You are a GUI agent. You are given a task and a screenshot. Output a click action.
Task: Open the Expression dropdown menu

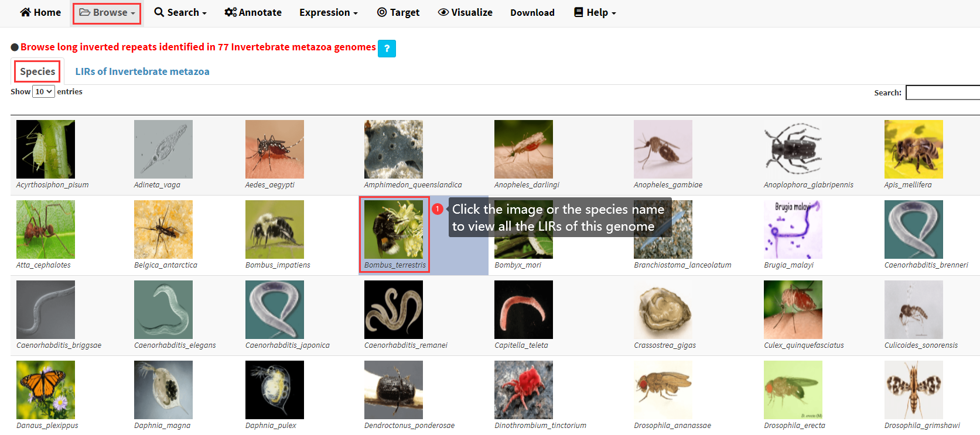click(x=328, y=12)
